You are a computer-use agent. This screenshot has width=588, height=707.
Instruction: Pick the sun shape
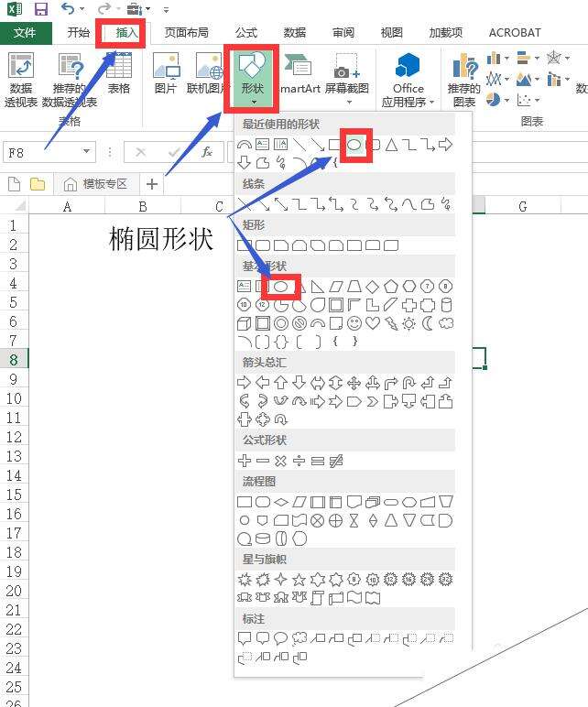click(409, 323)
